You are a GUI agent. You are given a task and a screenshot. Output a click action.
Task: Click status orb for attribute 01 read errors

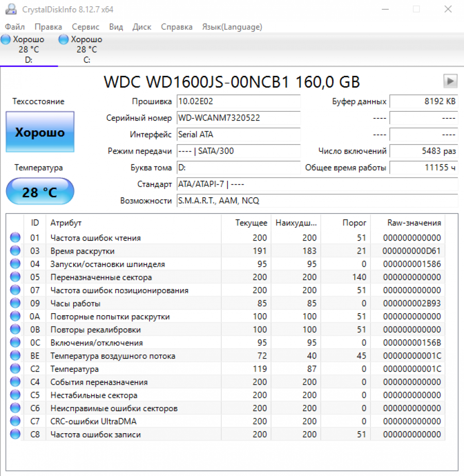15,237
